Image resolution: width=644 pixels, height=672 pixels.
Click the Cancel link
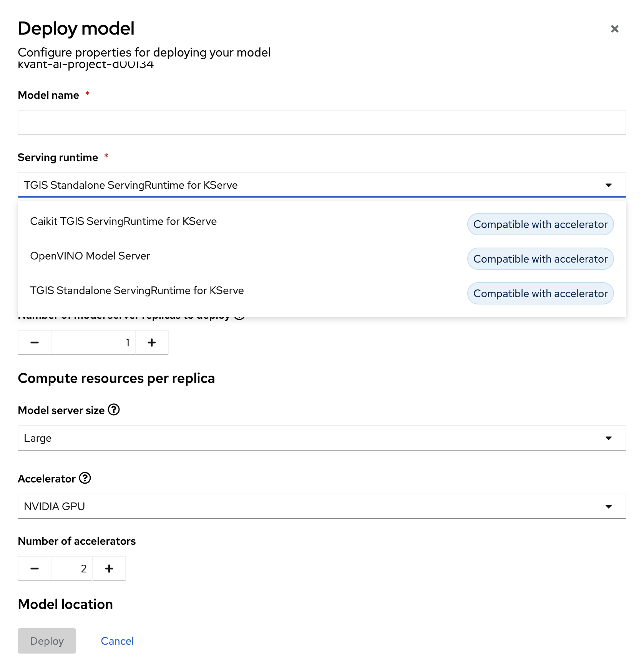click(117, 640)
